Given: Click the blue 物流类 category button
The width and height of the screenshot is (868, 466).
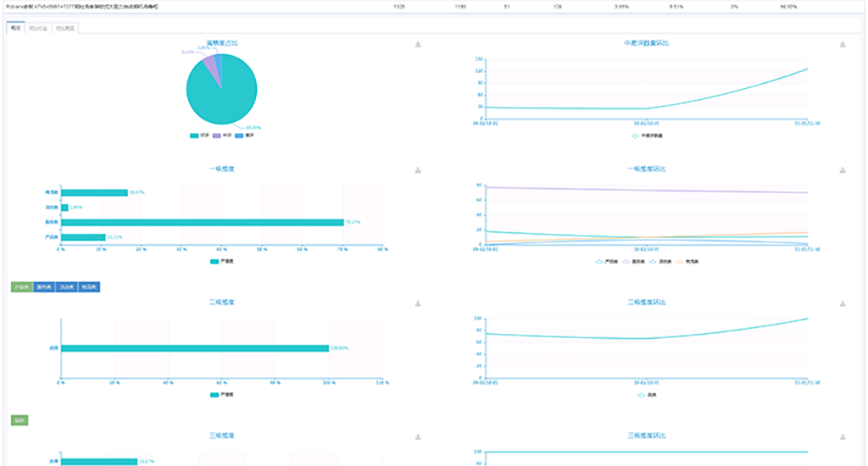Looking at the screenshot, I should 89,287.
